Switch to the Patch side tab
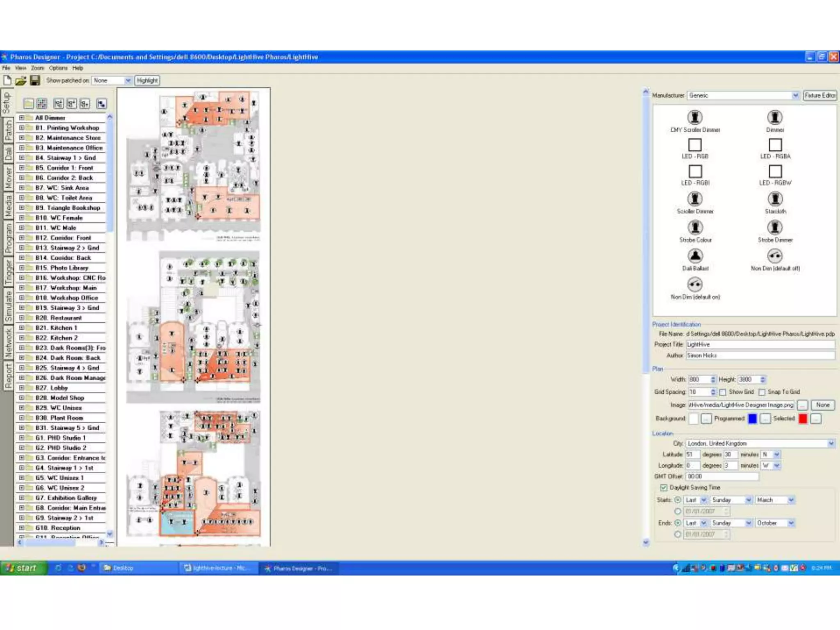This screenshot has height=630, width=840. coord(8,130)
